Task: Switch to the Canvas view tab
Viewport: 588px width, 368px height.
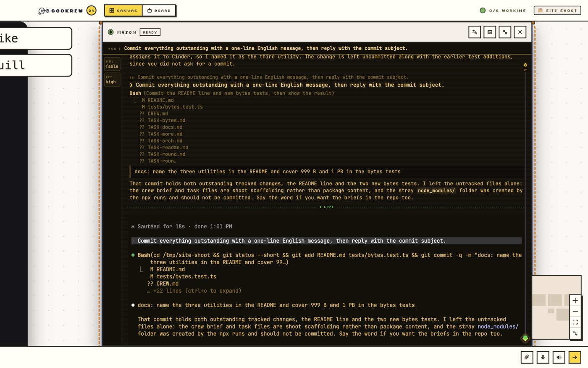Action: 123,11
